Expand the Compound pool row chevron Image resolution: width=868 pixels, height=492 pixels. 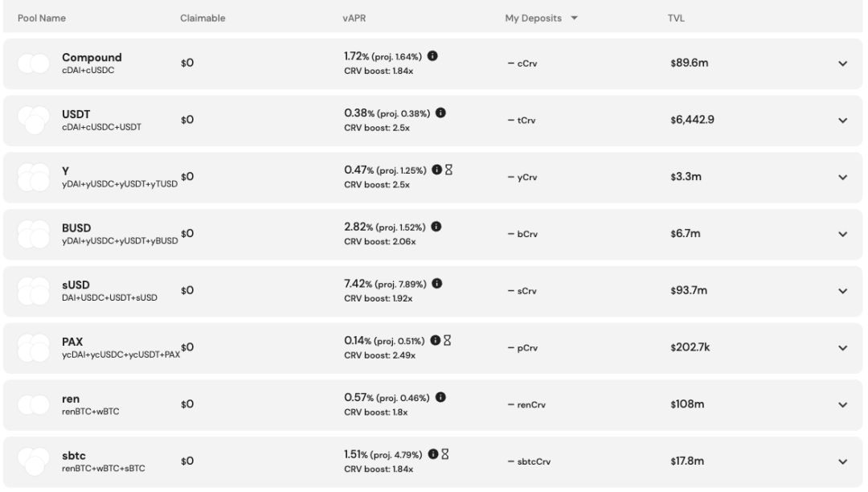[842, 64]
